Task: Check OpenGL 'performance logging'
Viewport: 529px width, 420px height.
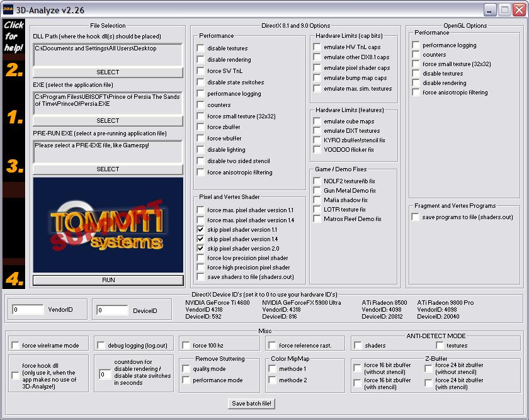Action: click(416, 45)
